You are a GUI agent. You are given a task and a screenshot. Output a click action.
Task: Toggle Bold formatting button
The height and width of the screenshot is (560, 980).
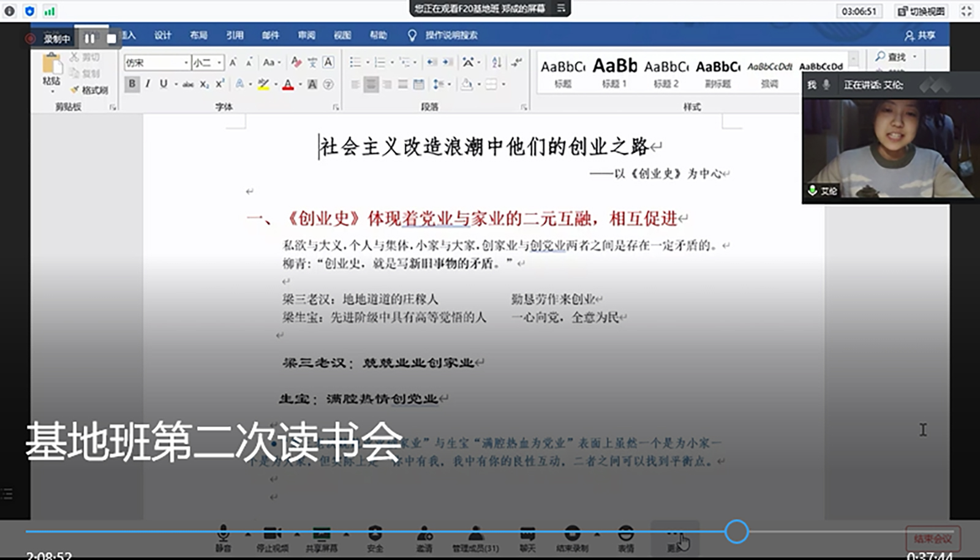tap(132, 84)
